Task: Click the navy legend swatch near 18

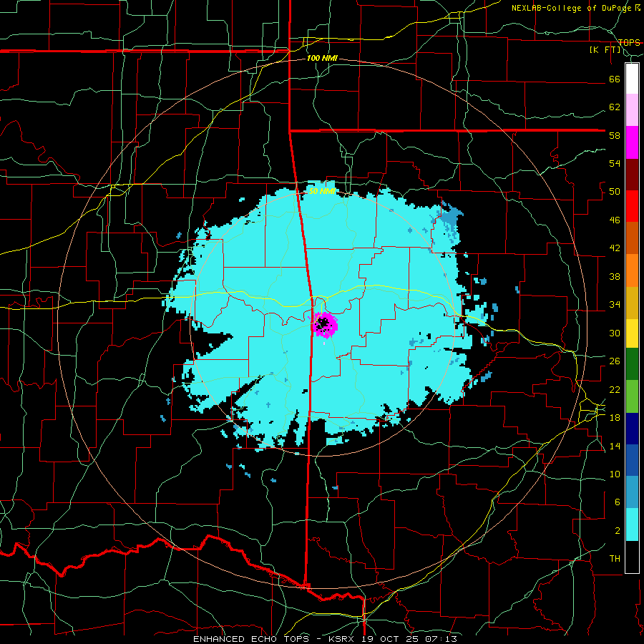Action: pos(632,429)
